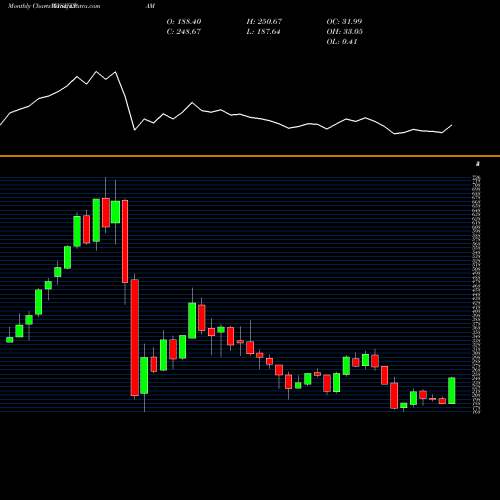500x500 pixels.
Task: Click the AM symbol label at top
Action: pyautogui.click(x=150, y=6)
